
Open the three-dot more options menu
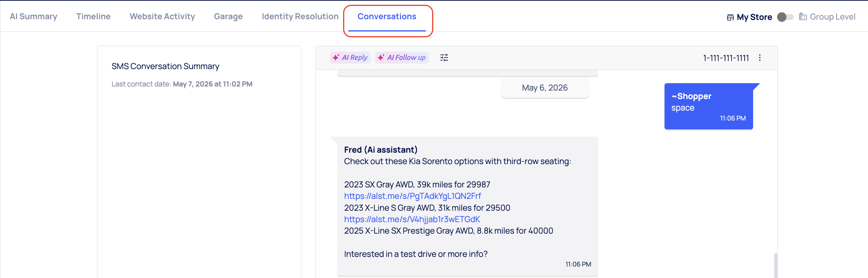760,57
